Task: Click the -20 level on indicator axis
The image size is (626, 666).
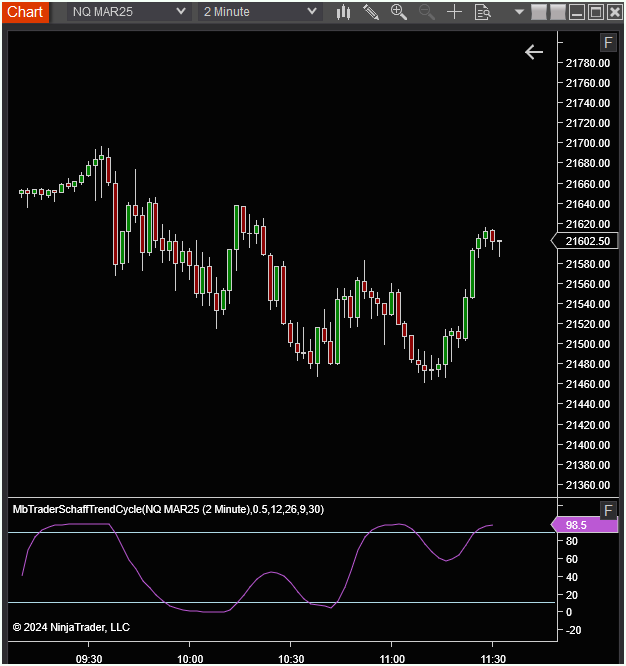Action: [573, 630]
